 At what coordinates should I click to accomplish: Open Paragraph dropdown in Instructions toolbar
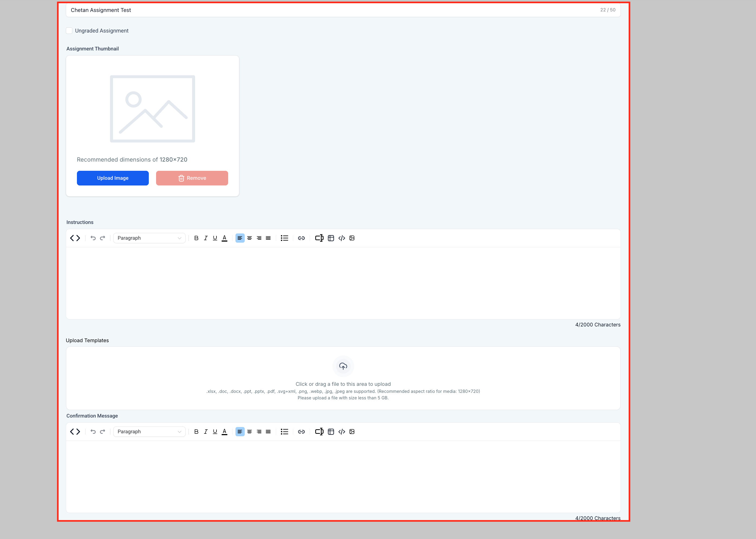point(149,238)
